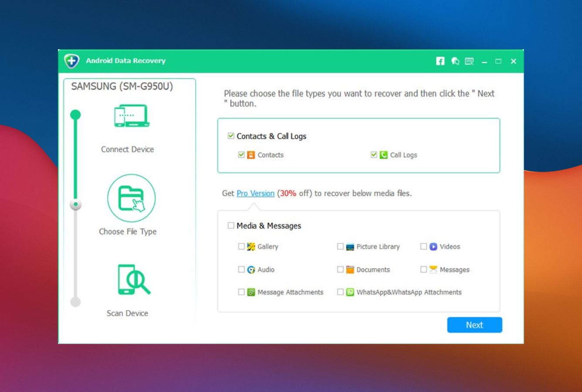The width and height of the screenshot is (582, 392).
Task: Open the chat support bubble icon
Action: [455, 61]
